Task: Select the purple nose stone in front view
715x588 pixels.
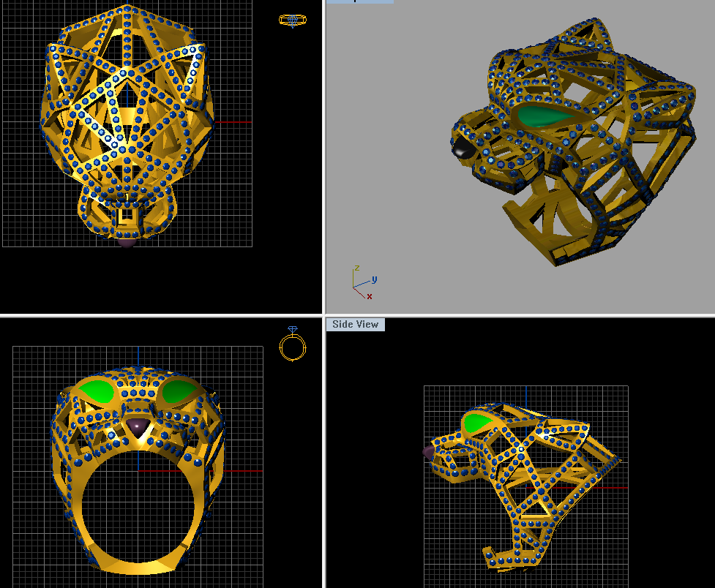Action: (x=138, y=428)
